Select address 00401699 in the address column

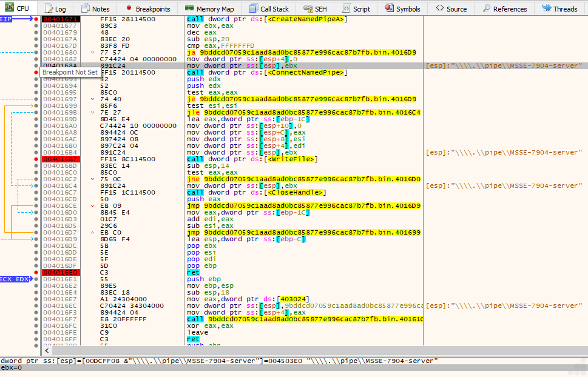(x=59, y=105)
